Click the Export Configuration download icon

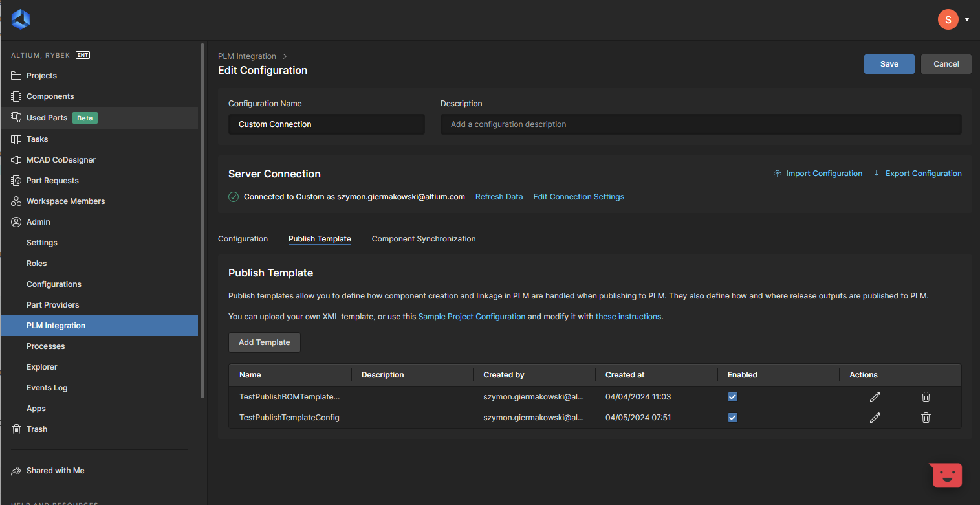click(x=877, y=174)
